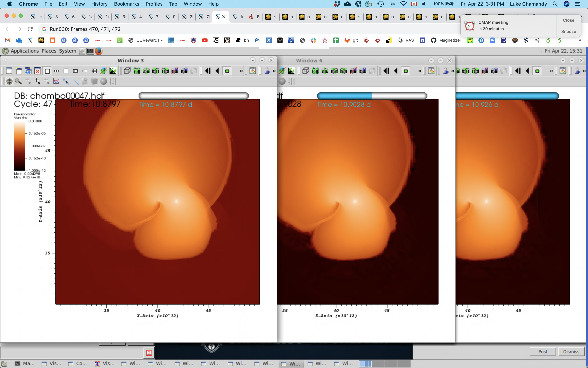Open the Chrome Bookmarks menu
This screenshot has height=368, width=588.
[127, 4]
